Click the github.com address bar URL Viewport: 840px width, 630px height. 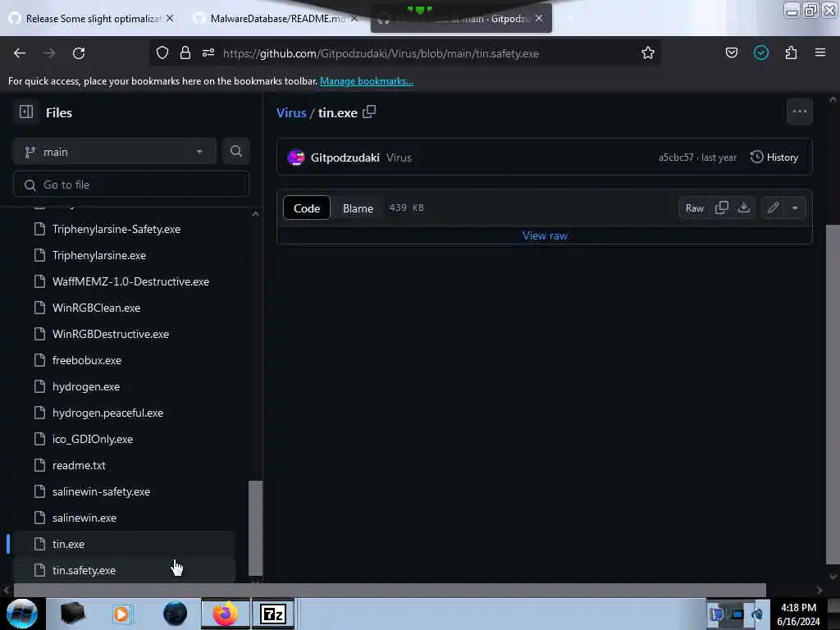tap(381, 53)
